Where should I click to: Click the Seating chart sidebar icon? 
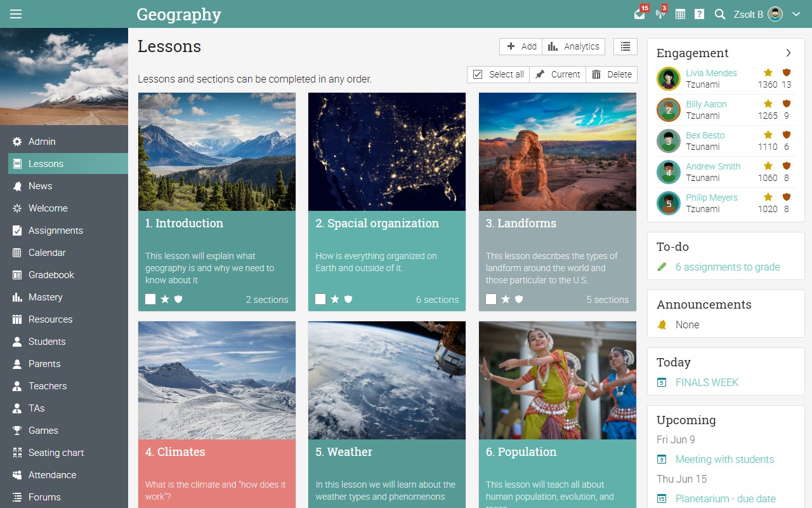pos(17,453)
